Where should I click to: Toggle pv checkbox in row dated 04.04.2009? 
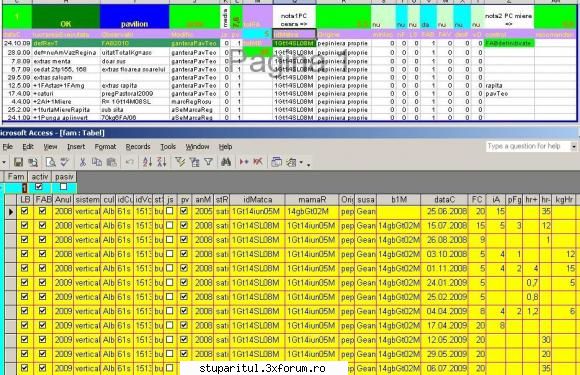click(x=184, y=311)
